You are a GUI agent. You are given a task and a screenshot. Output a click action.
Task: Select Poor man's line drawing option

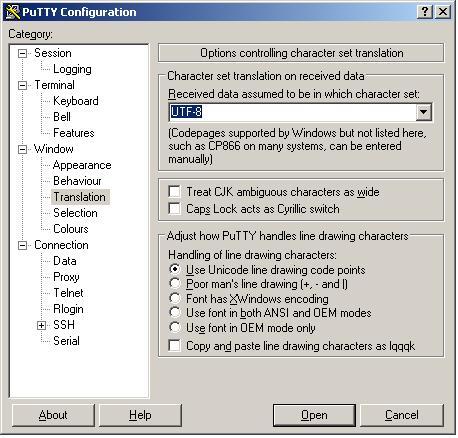coord(175,284)
